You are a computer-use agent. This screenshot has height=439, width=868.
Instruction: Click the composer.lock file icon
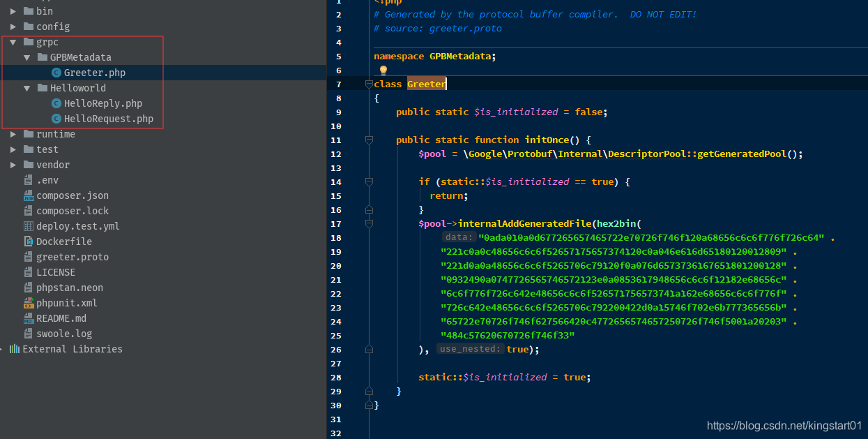[29, 211]
